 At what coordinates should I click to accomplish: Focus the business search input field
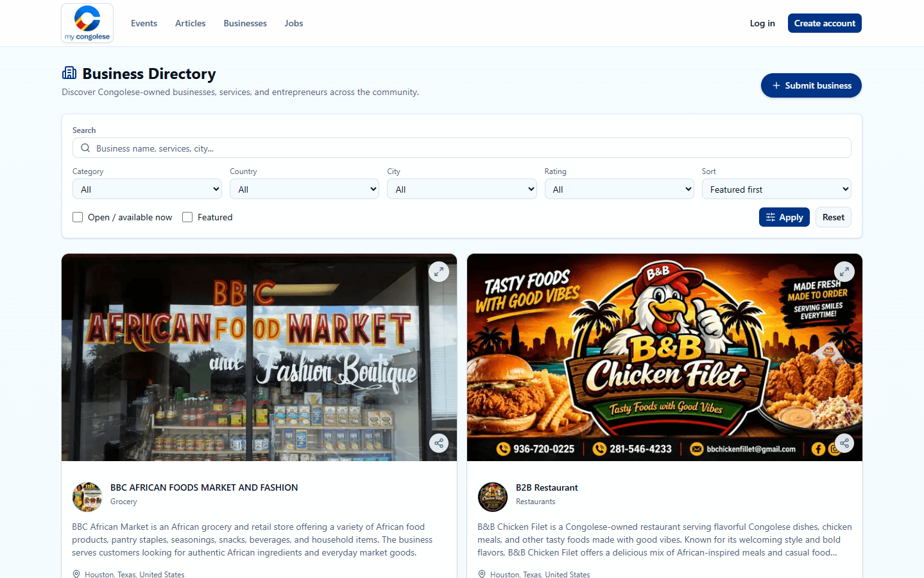(462, 148)
